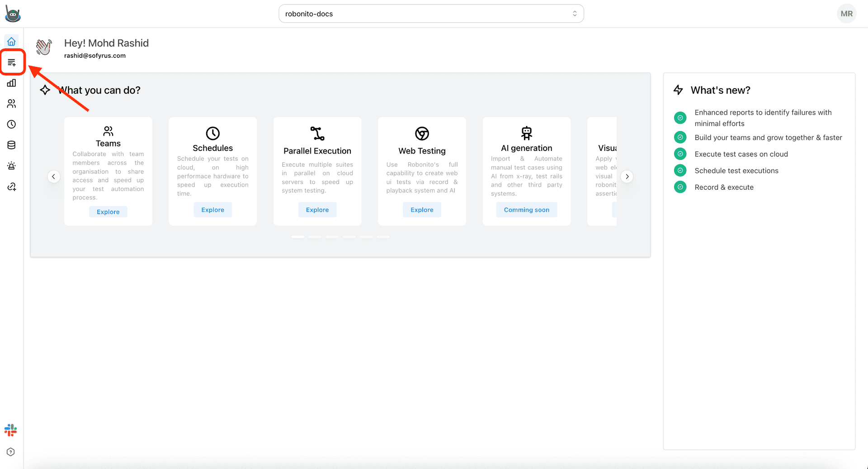
Task: Click the Web Testing card title
Action: coord(422,151)
